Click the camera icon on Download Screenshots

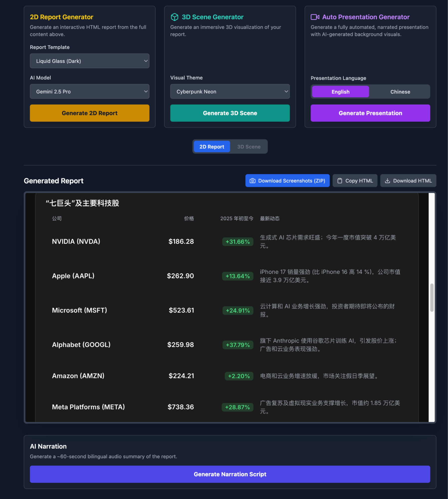tap(252, 181)
